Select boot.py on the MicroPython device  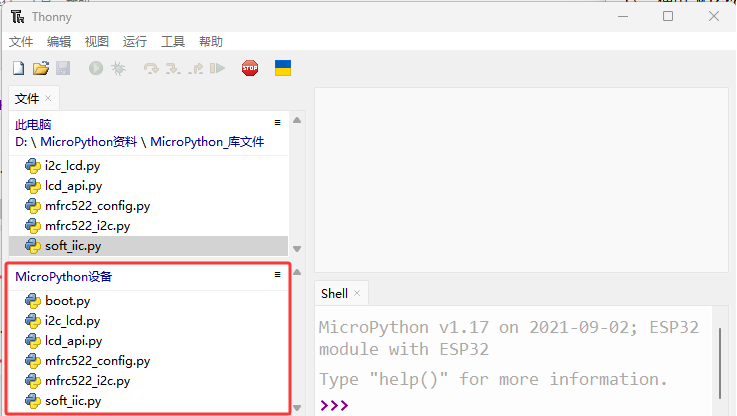(x=149, y=301)
